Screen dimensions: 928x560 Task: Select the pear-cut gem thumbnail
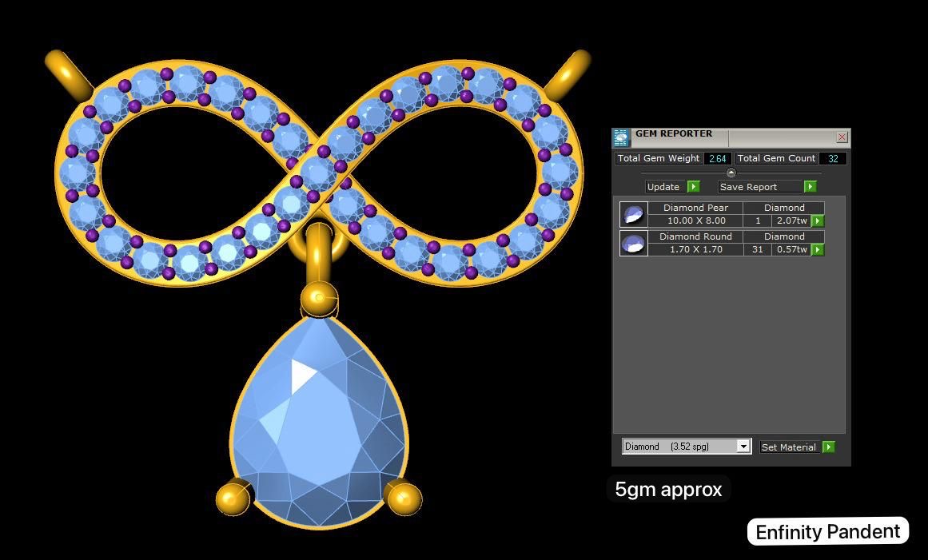[632, 213]
